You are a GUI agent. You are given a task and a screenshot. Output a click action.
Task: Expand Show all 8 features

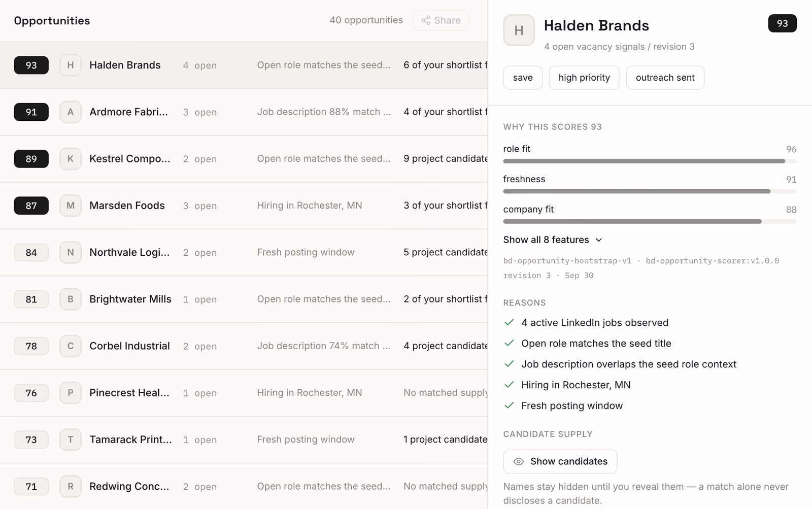[553, 240]
